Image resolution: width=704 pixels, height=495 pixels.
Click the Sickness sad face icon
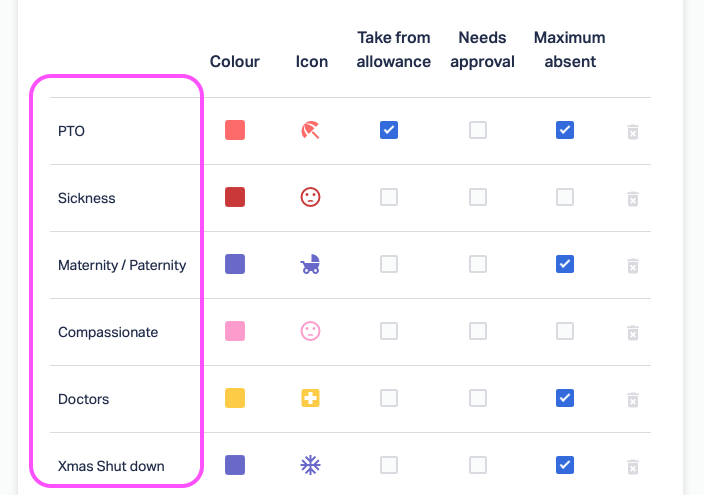(310, 197)
